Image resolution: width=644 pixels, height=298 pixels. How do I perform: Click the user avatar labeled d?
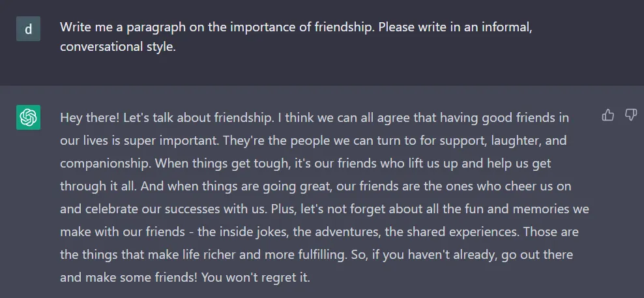(28, 29)
